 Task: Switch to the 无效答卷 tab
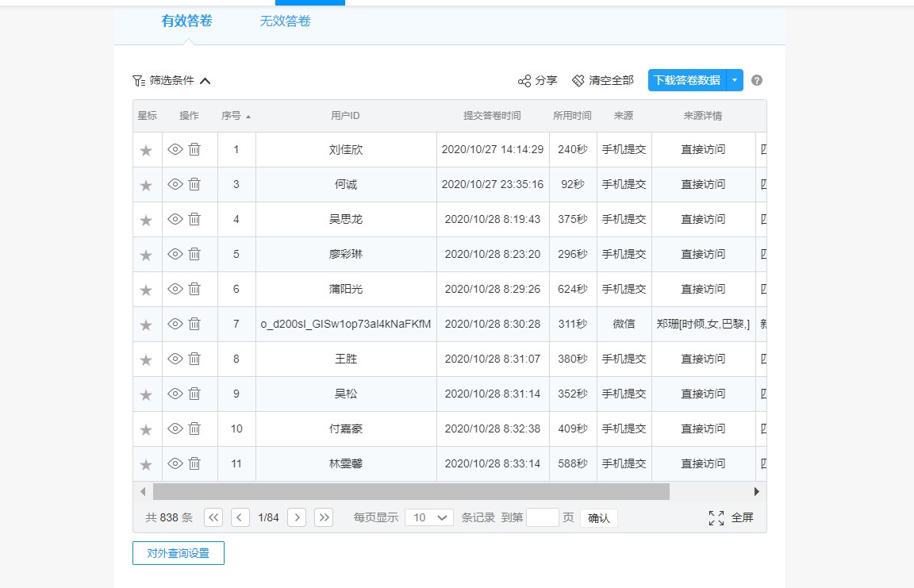[x=285, y=22]
